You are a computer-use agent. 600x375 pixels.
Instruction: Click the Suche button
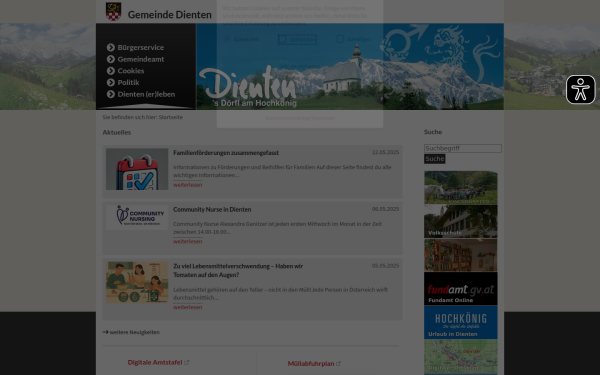coord(435,159)
